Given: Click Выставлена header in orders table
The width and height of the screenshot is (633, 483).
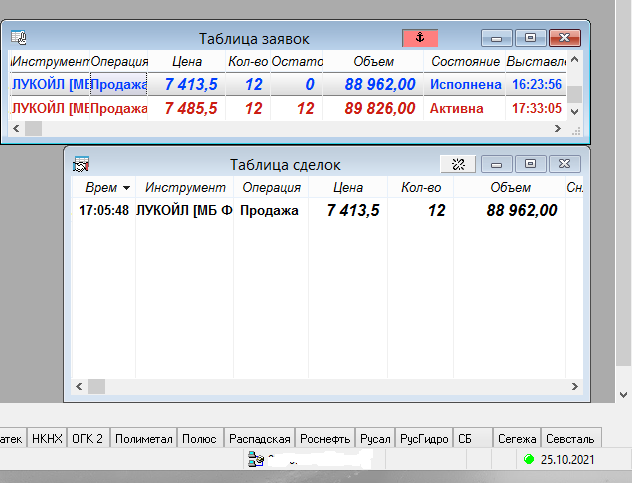Looking at the screenshot, I should coord(536,61).
